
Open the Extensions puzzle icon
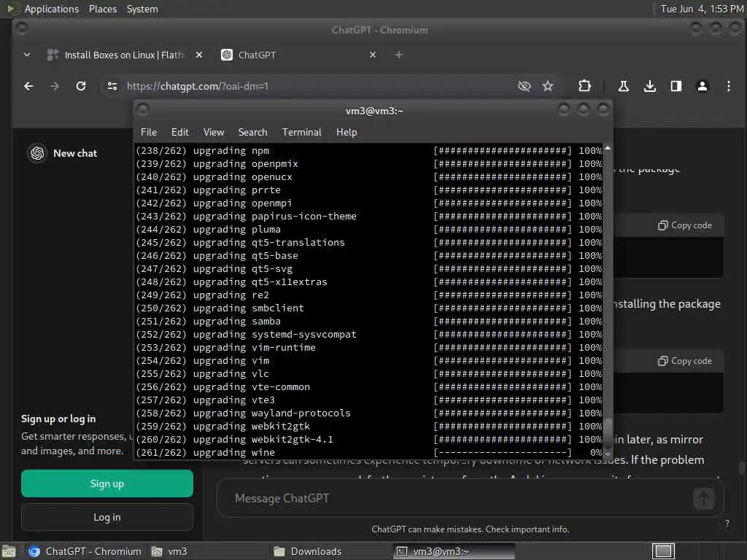584,86
